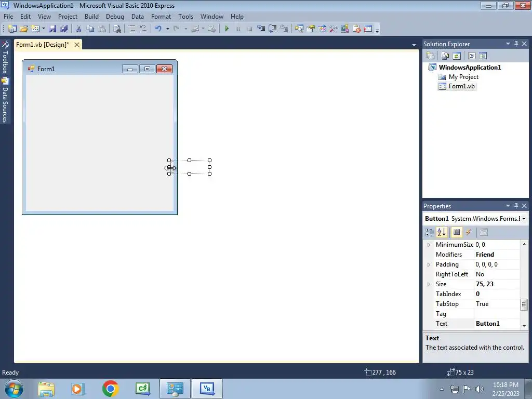This screenshot has width=532, height=399.
Task: Click the Copy toolbar icon
Action: [90, 29]
